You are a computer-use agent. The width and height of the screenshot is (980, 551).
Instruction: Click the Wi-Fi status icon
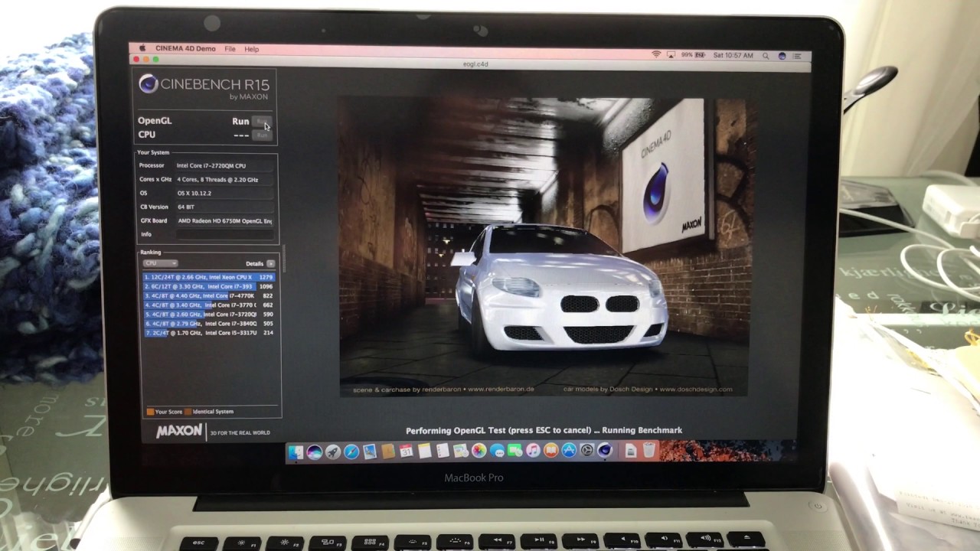656,55
